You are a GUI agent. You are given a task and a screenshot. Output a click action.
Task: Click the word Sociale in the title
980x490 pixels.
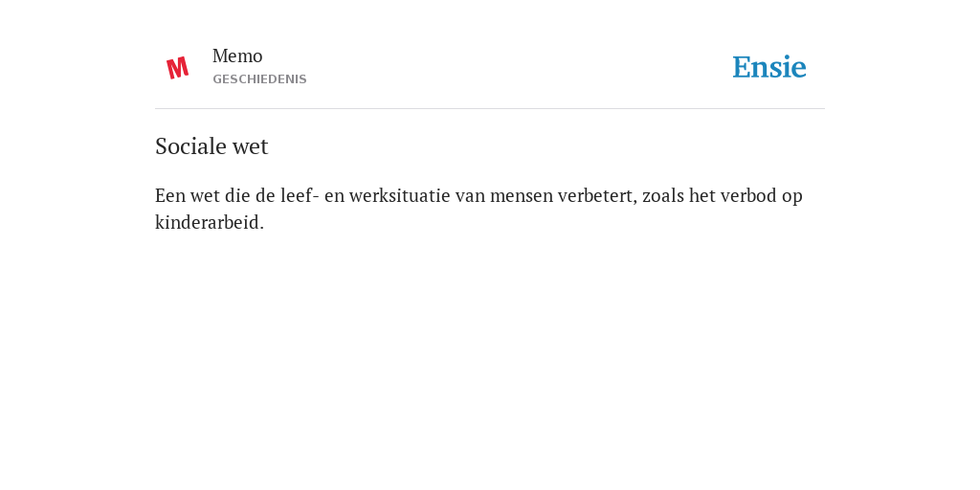191,146
